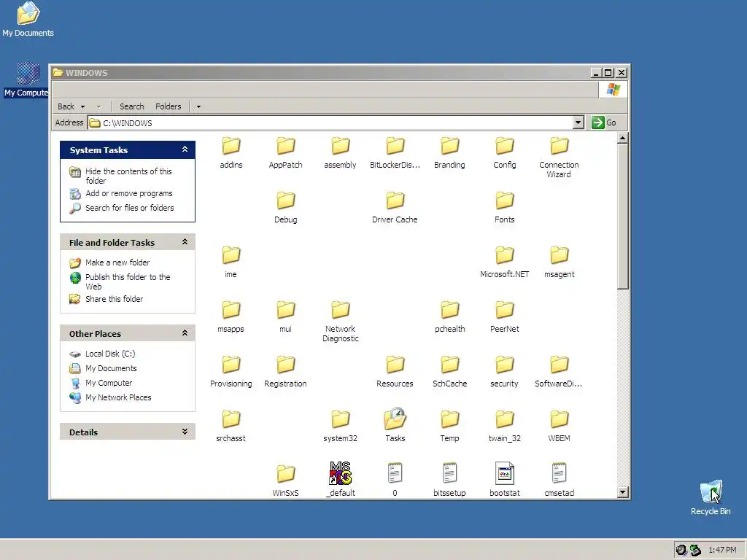Select the bitssetup text file
The height and width of the screenshot is (560, 747).
tap(449, 480)
